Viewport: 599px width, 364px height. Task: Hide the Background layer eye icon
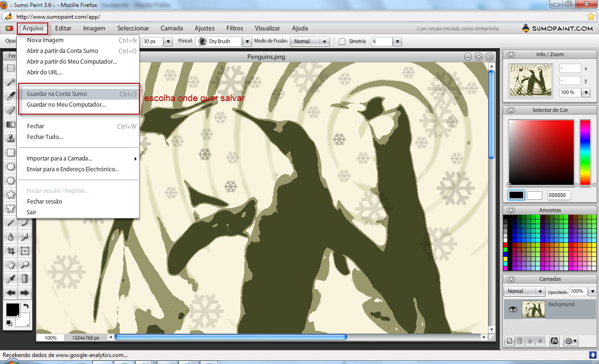coord(513,309)
